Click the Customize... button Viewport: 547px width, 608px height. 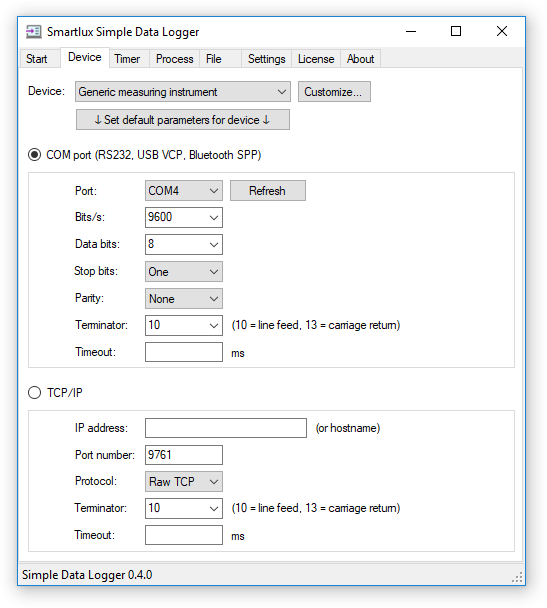(x=334, y=92)
